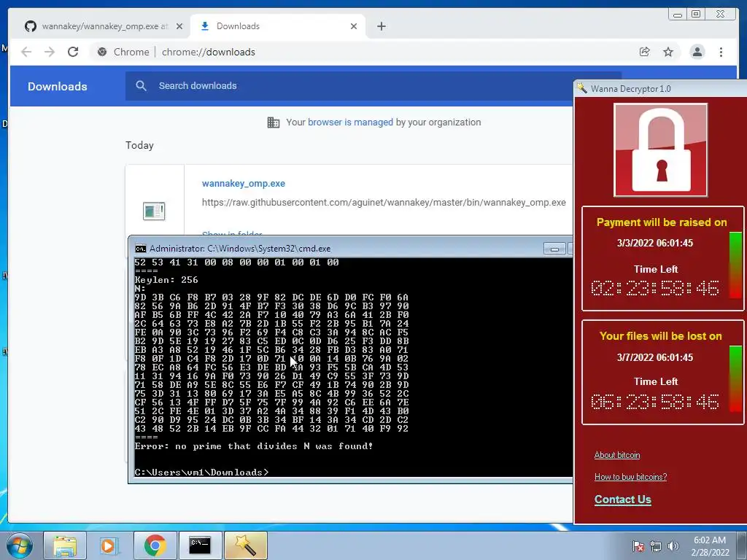The height and width of the screenshot is (560, 747).
Task: Click the 'Keylen: 256' output line
Action: click(x=166, y=280)
